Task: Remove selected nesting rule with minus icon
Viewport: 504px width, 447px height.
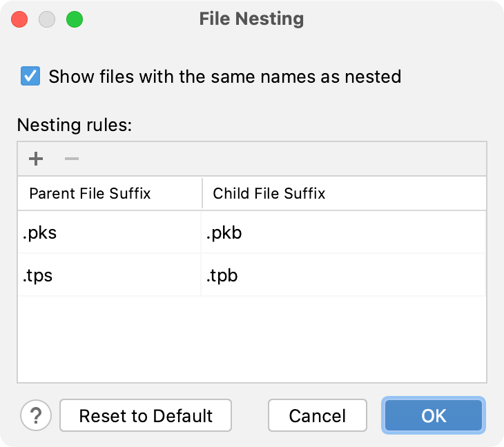Action: coord(72,159)
